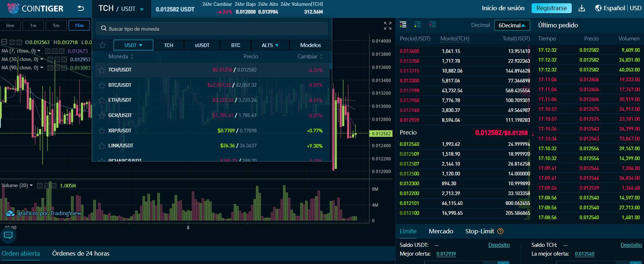Screen dimensions: 644x264
Task: Remove the MA 7 indicator
Action: [x=62, y=51]
